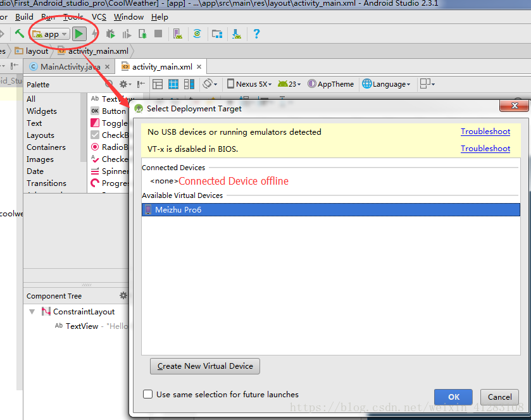Select the Spinner widget in palette
Viewport: 531px width, 420px height.
click(109, 171)
